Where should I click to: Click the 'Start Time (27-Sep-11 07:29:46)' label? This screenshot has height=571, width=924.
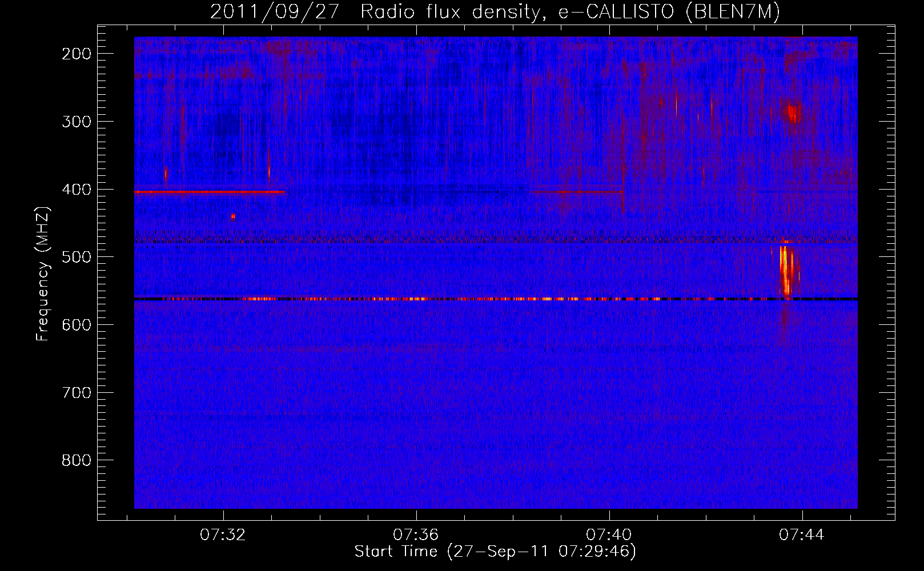point(495,552)
